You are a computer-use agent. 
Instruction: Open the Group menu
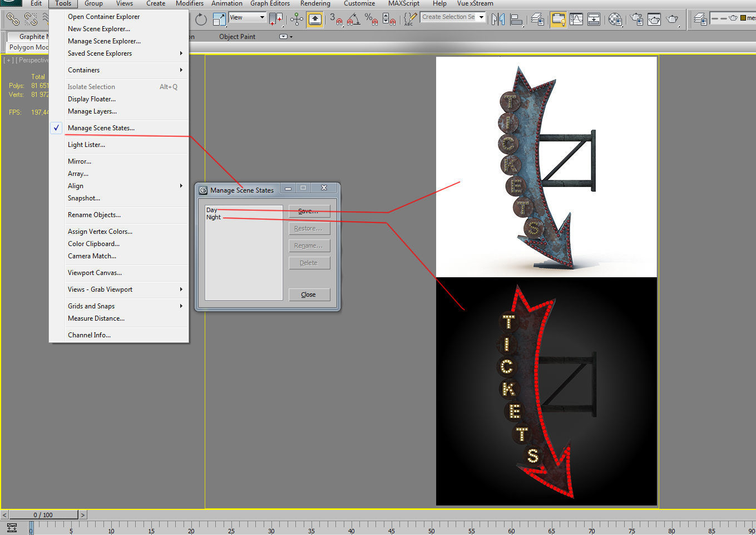coord(93,3)
